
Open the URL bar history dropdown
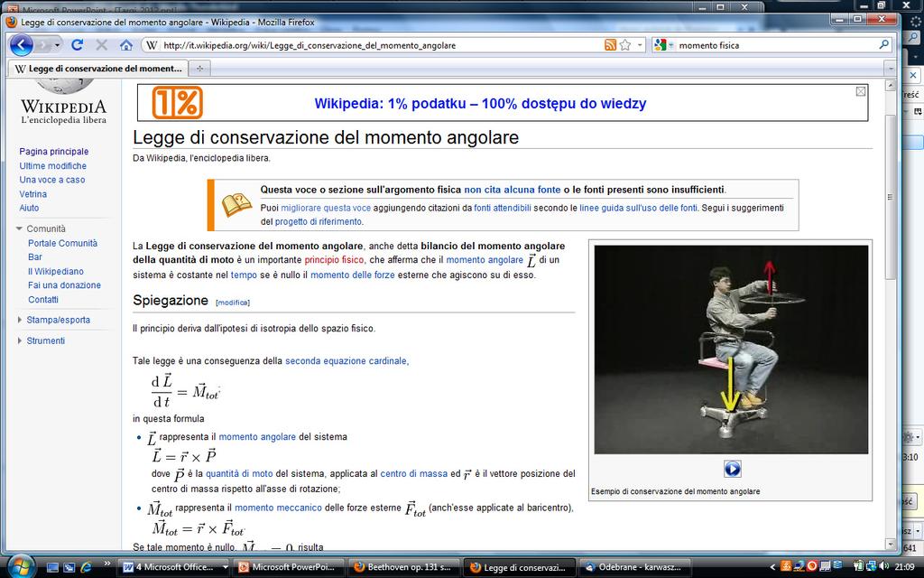640,45
